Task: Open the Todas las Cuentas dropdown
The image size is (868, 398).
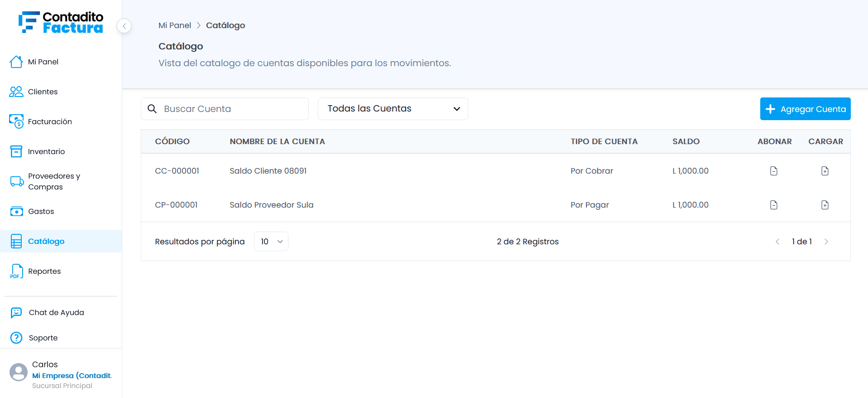Action: [x=393, y=109]
